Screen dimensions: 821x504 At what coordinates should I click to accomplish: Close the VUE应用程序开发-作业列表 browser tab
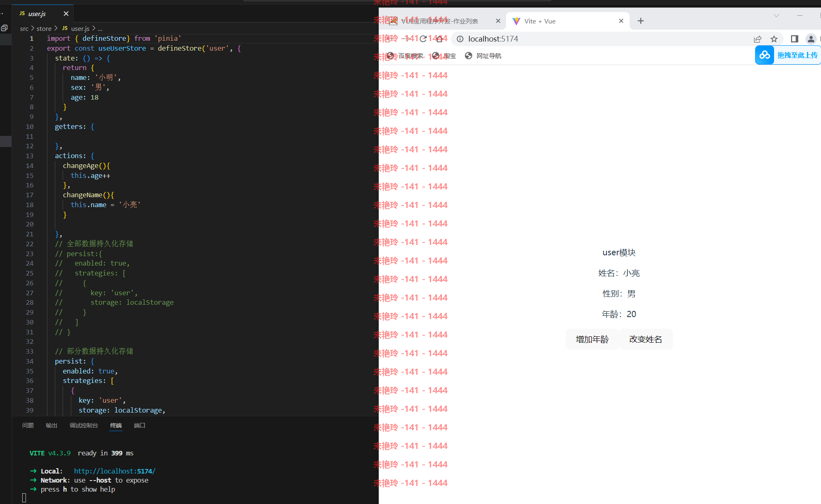[x=498, y=21]
